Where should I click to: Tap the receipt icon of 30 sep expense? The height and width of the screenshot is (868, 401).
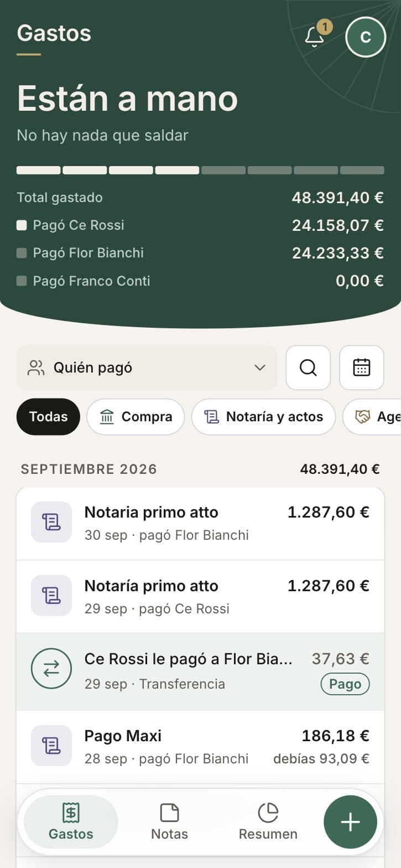pos(51,522)
